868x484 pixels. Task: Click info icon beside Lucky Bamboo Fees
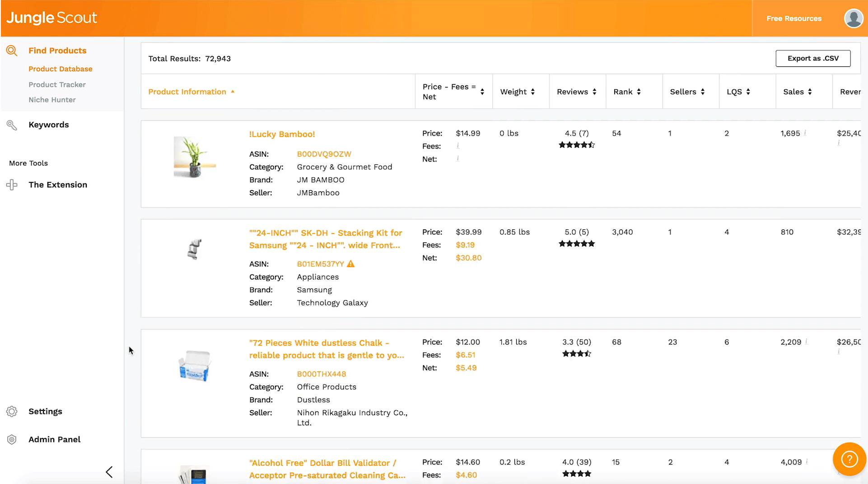coord(458,146)
